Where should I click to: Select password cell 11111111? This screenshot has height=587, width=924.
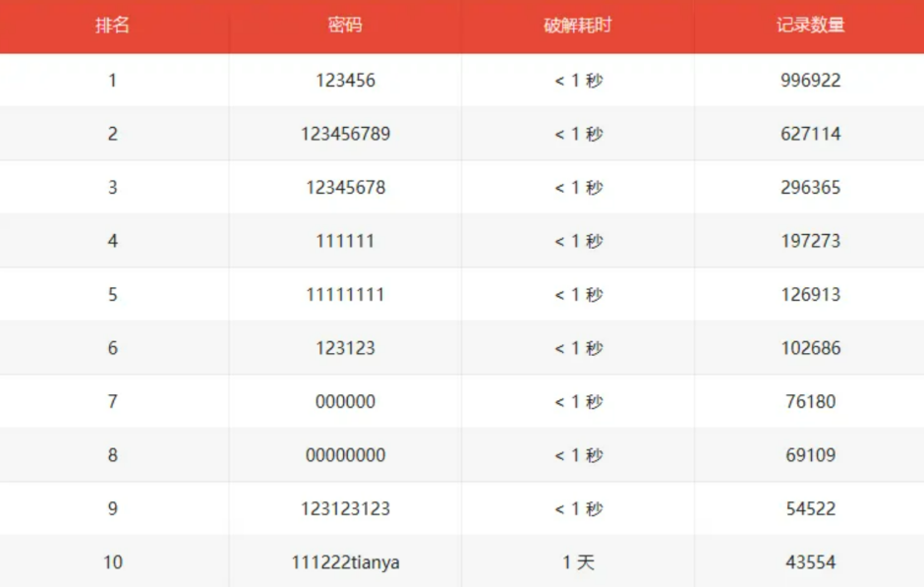click(345, 295)
